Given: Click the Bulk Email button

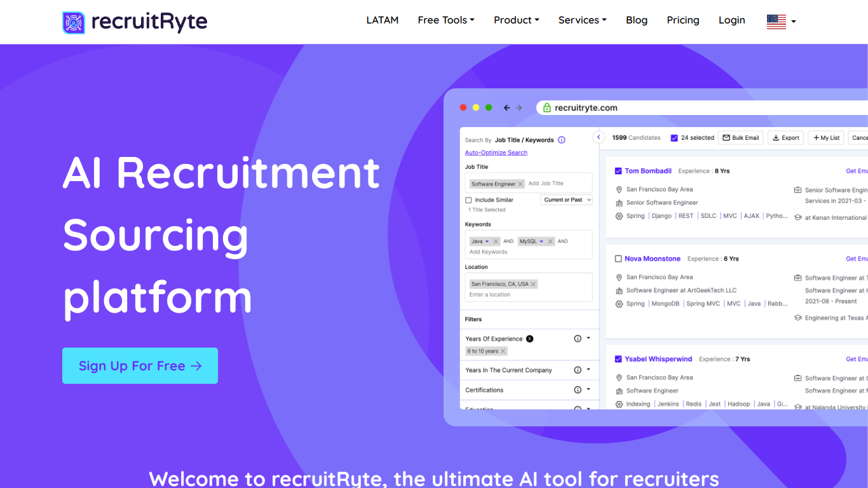Looking at the screenshot, I should pyautogui.click(x=741, y=138).
